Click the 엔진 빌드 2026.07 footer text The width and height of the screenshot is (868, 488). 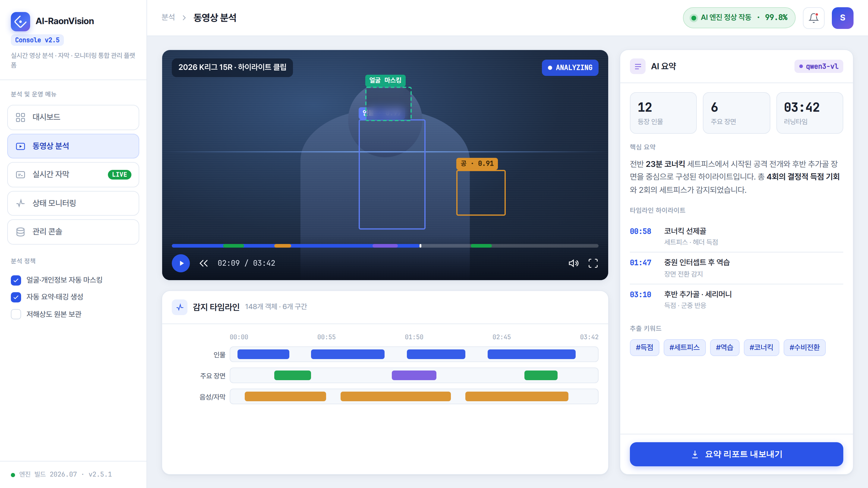coord(65,474)
